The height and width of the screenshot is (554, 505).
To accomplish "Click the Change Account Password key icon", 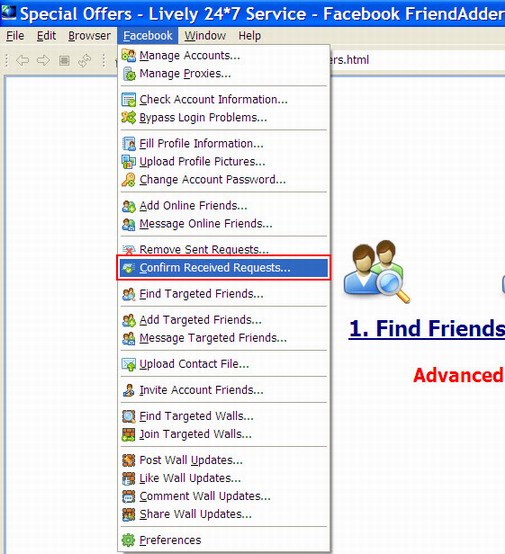I will pyautogui.click(x=129, y=179).
